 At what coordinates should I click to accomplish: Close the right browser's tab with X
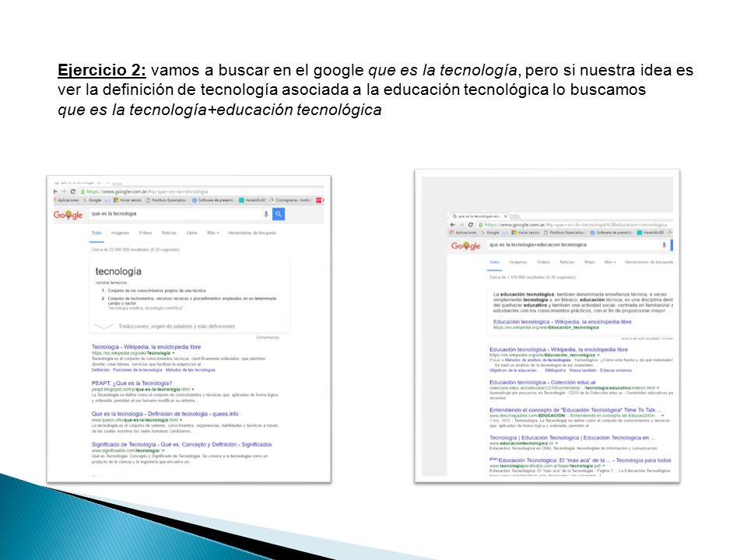(506, 216)
